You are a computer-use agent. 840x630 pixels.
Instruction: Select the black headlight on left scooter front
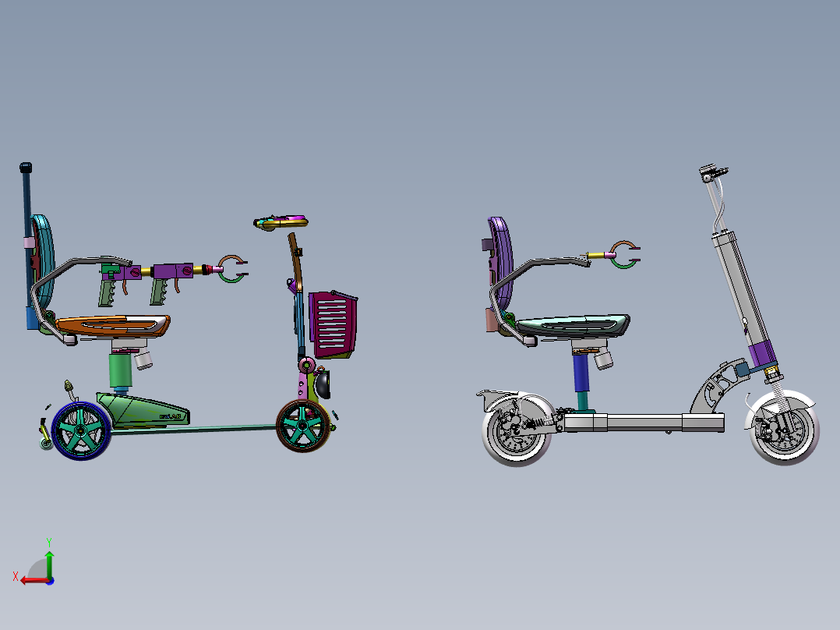[x=323, y=385]
